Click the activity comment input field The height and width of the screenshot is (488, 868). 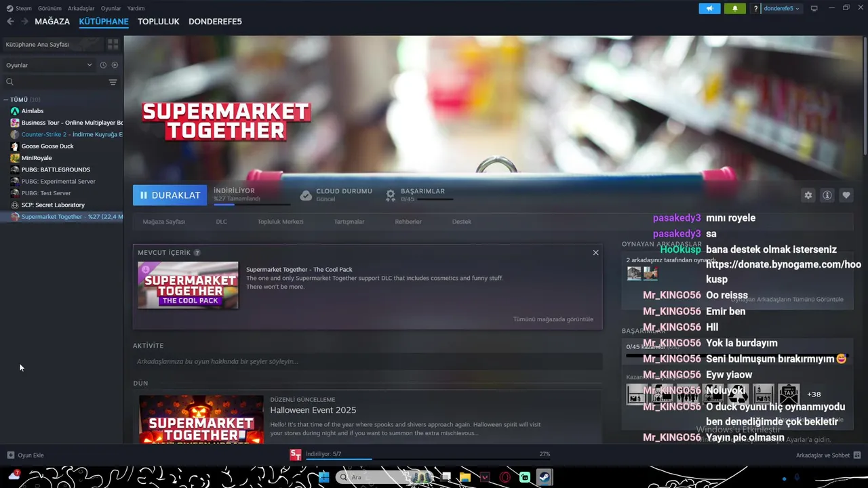tap(368, 361)
